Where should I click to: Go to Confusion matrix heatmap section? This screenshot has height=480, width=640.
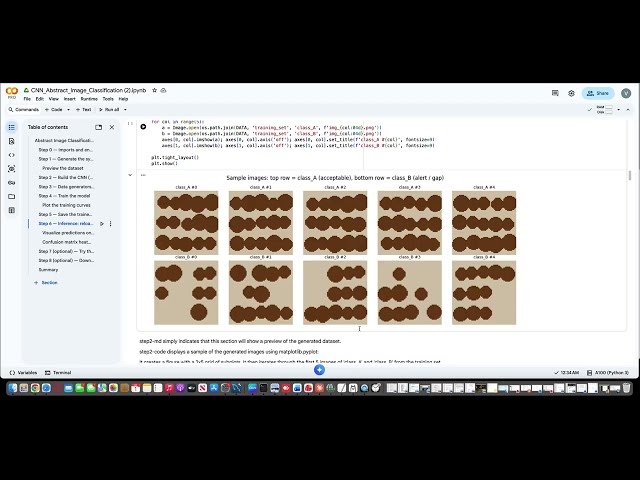tap(67, 242)
